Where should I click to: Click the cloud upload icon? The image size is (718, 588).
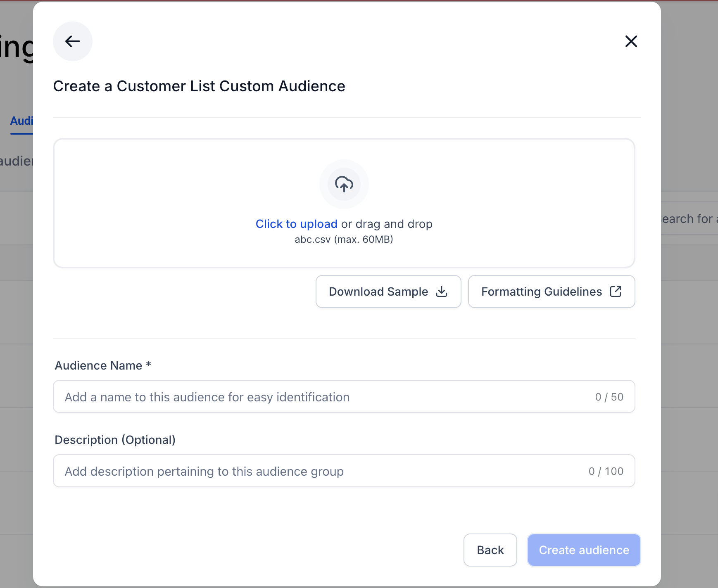[344, 184]
